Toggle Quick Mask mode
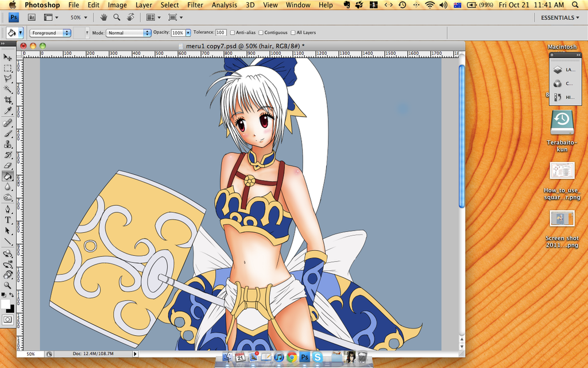Screen dimensions: 588x368 (x=7, y=320)
